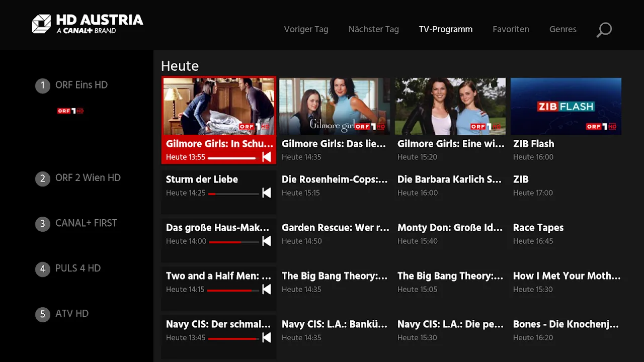Image resolution: width=644 pixels, height=362 pixels.
Task: Select channel number 1 badge
Action: (x=43, y=85)
